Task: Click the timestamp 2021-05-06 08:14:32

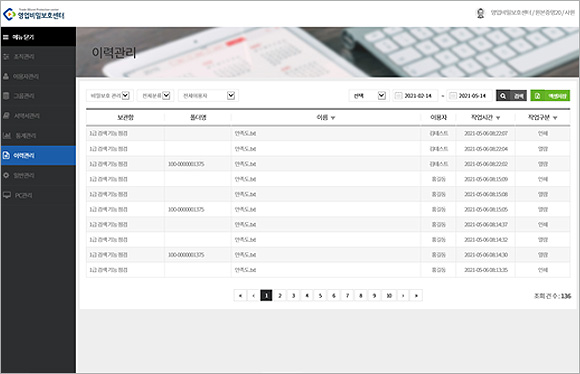Action: tap(486, 240)
